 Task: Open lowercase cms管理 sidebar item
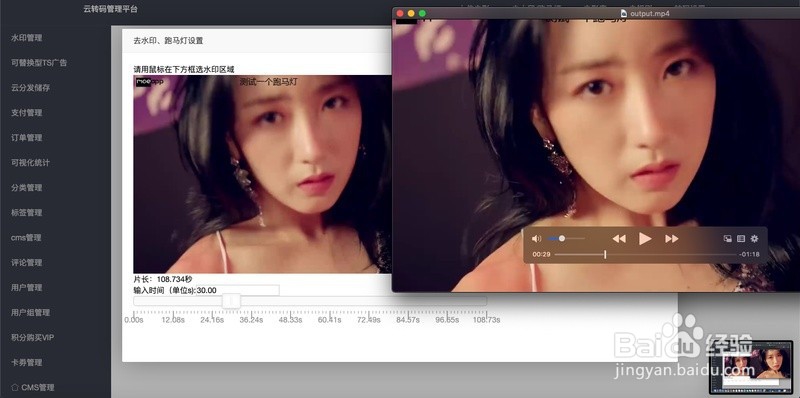click(26, 238)
